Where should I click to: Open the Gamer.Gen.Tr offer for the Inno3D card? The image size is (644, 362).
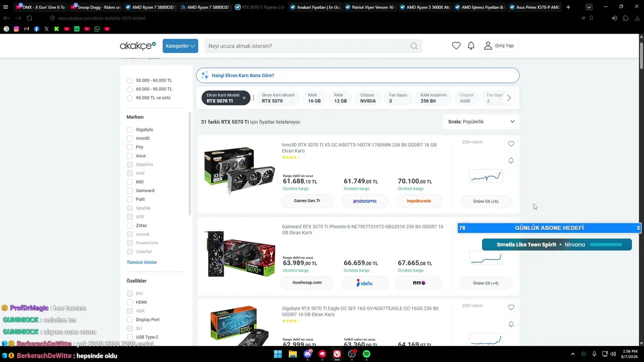coord(307,201)
